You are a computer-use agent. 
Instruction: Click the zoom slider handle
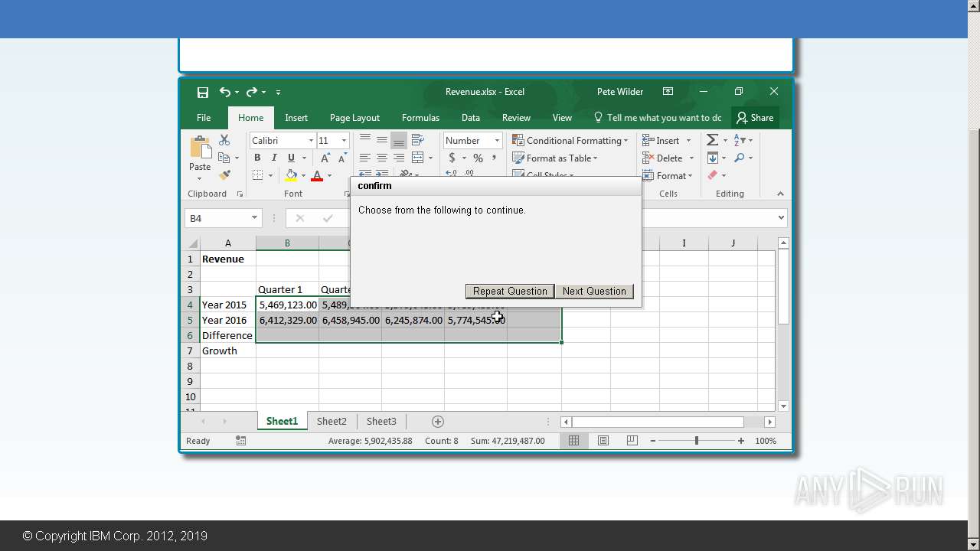coord(696,441)
